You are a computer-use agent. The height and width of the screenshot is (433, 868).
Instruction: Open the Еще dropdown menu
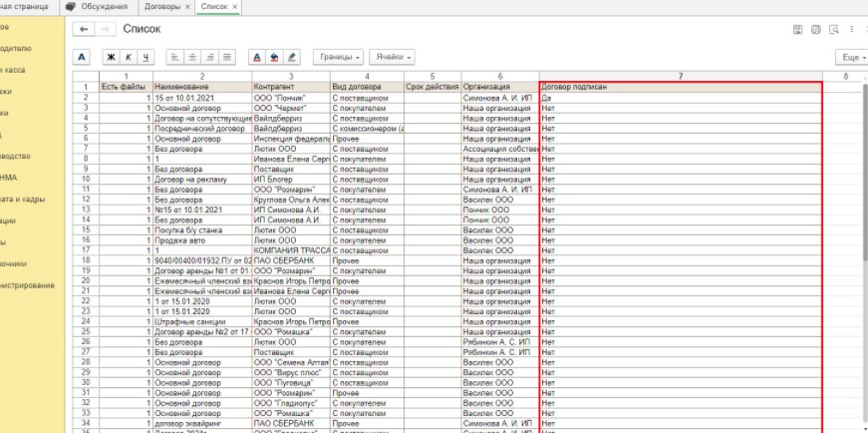pyautogui.click(x=850, y=58)
